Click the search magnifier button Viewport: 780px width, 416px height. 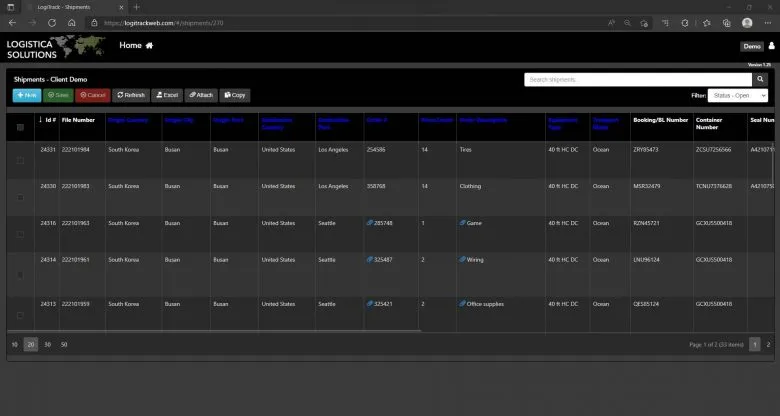760,80
